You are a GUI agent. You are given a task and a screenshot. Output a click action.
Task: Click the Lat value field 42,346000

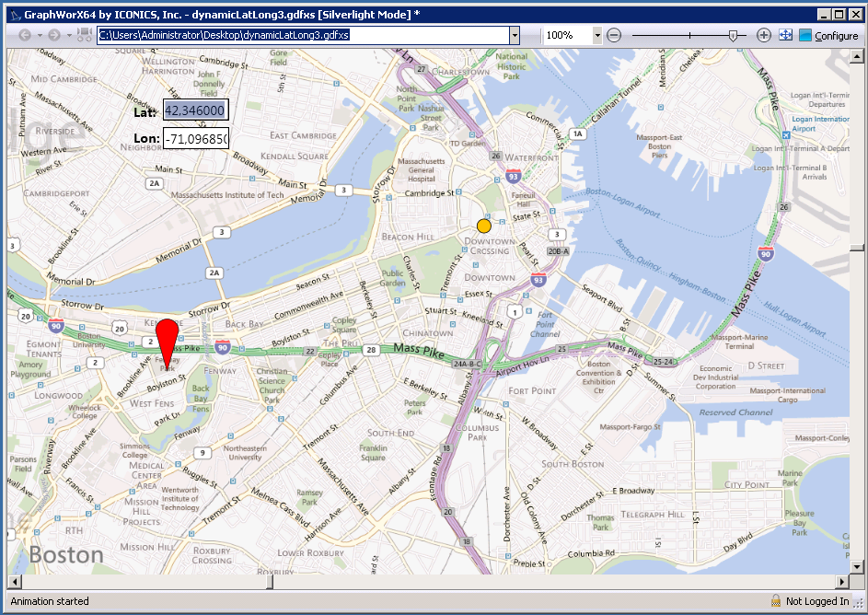(x=195, y=110)
